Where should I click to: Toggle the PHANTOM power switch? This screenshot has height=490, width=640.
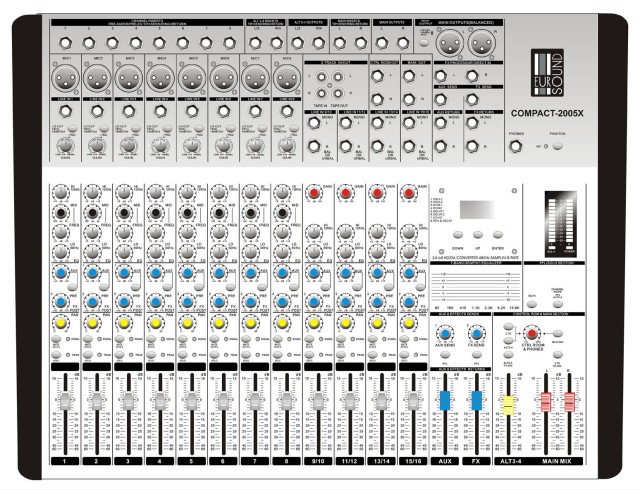coord(557,146)
